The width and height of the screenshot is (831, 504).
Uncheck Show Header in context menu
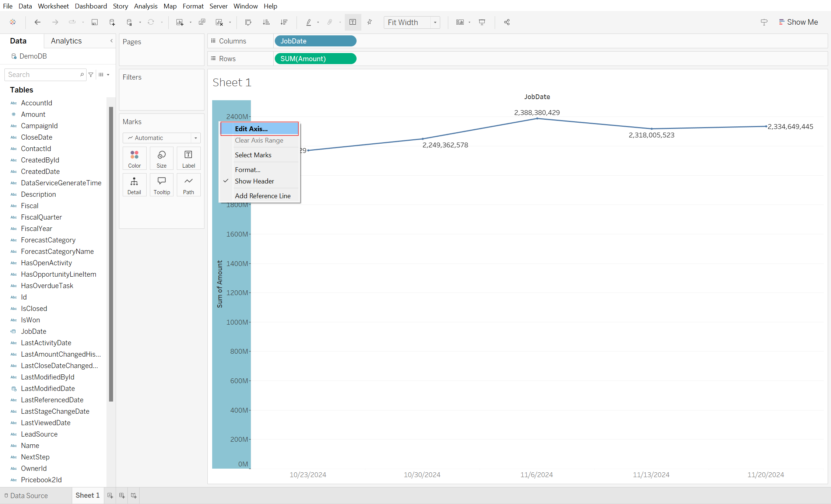point(254,181)
